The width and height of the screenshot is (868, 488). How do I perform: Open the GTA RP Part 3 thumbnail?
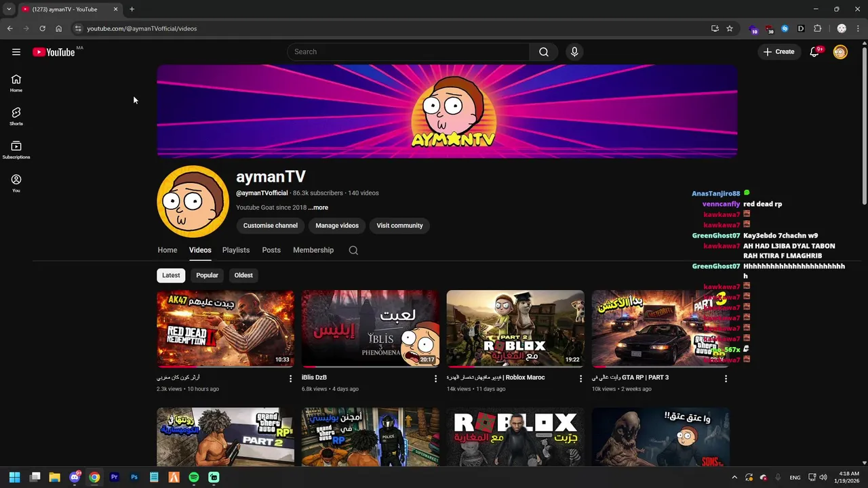click(660, 329)
